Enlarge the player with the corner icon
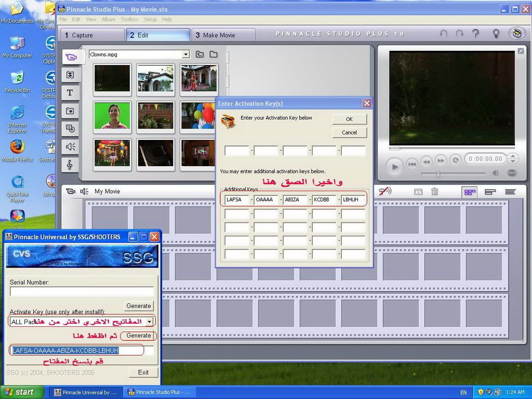This screenshot has height=399, width=532. click(x=521, y=51)
